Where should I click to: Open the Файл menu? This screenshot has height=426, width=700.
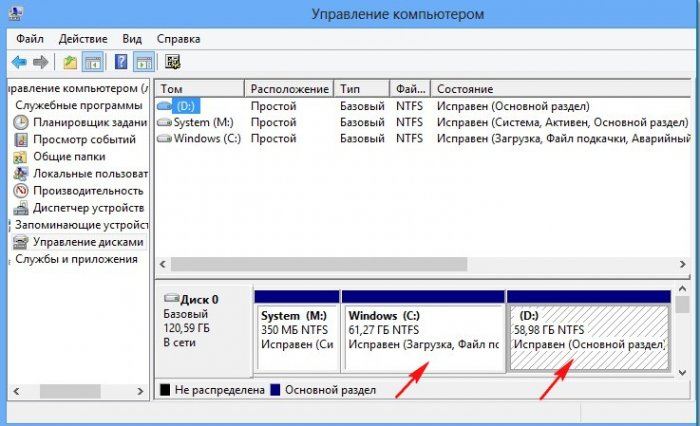[x=30, y=38]
